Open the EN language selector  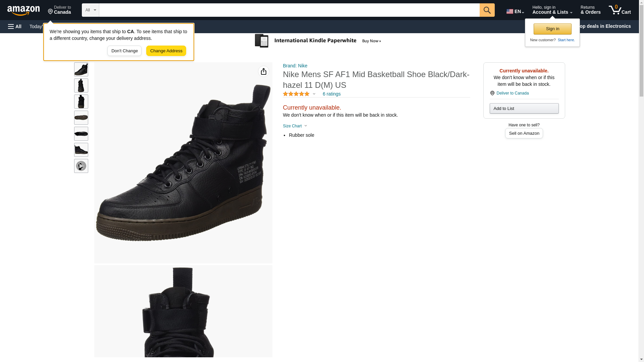(x=515, y=11)
